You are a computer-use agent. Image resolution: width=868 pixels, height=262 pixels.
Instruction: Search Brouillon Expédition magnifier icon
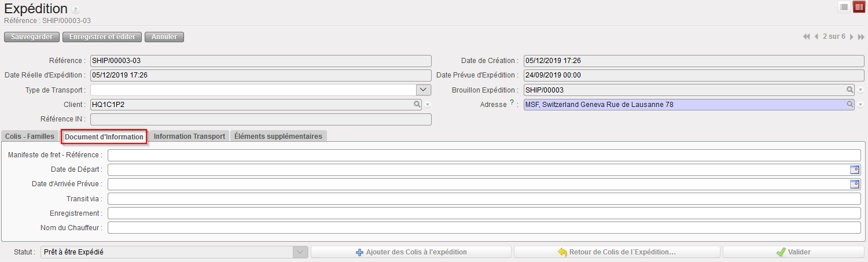(x=850, y=90)
